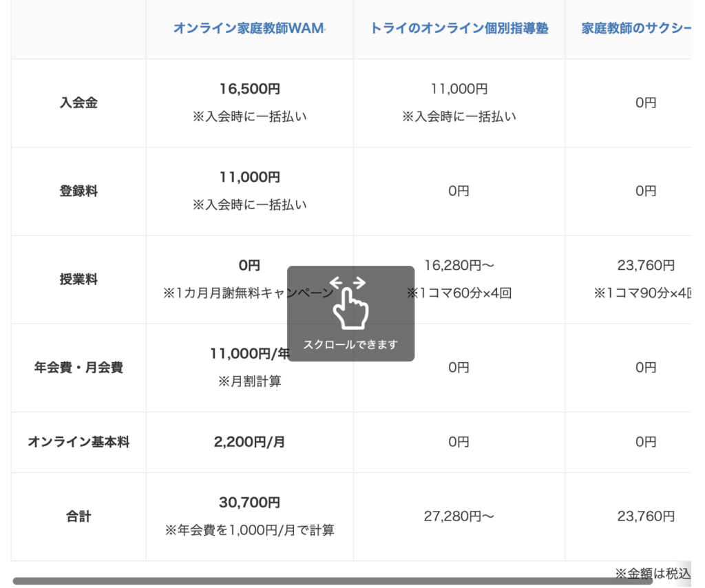Viewport: 705px width, 588px height.
Task: Select the 授業料 row header
Action: point(78,279)
